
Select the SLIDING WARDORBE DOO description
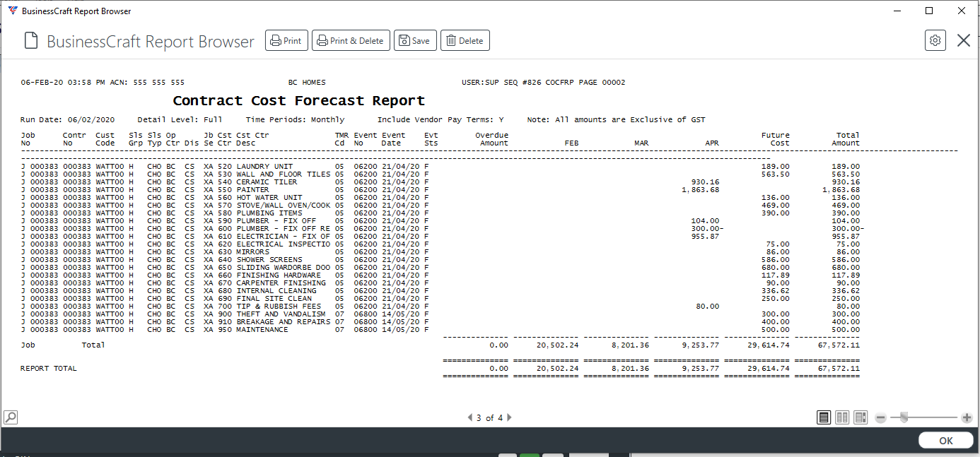coord(284,267)
